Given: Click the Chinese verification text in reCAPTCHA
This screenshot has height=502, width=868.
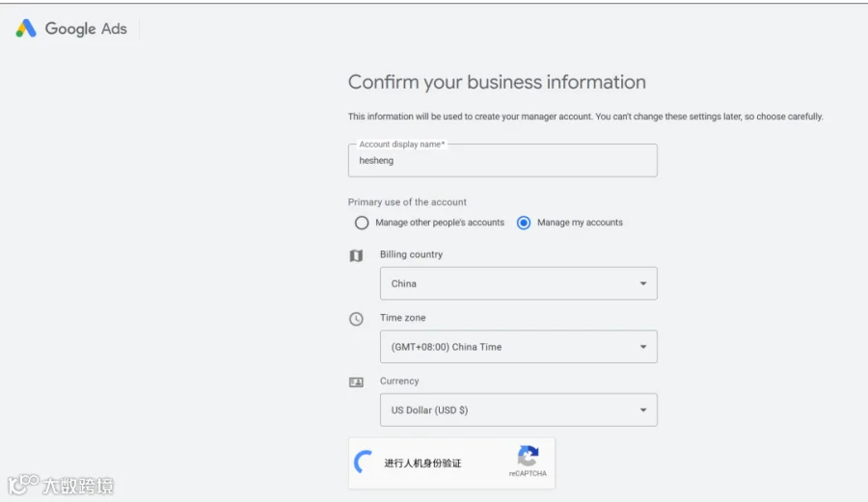Looking at the screenshot, I should [422, 463].
